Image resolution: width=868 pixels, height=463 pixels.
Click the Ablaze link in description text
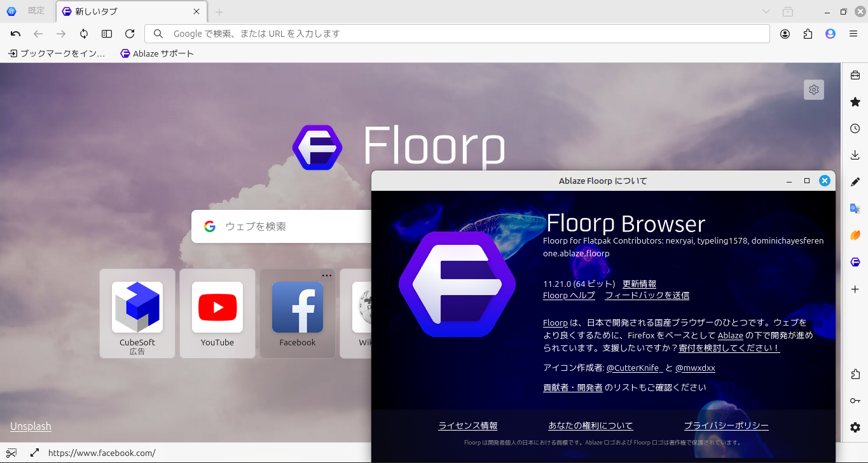[x=730, y=335]
